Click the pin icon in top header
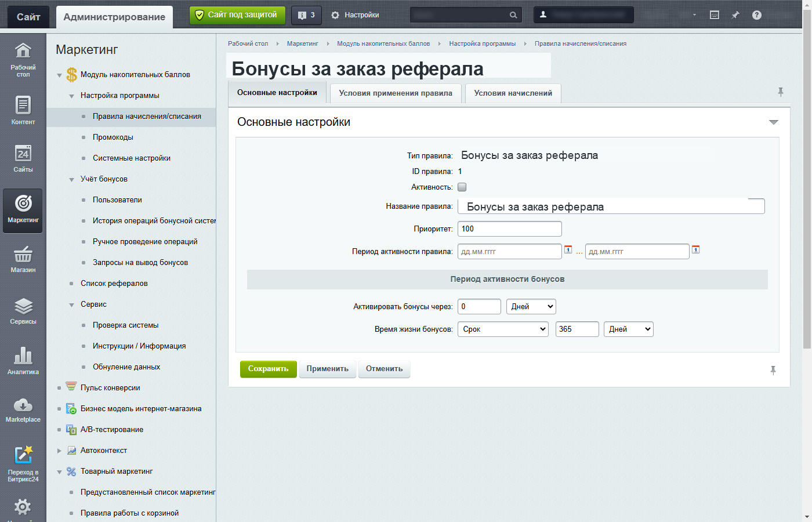The image size is (812, 522). coord(735,15)
